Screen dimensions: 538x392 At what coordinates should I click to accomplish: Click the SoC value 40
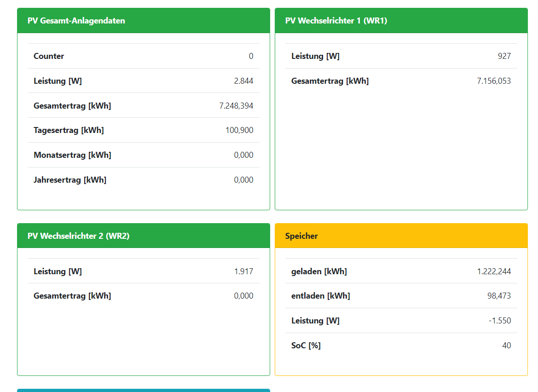pyautogui.click(x=506, y=346)
